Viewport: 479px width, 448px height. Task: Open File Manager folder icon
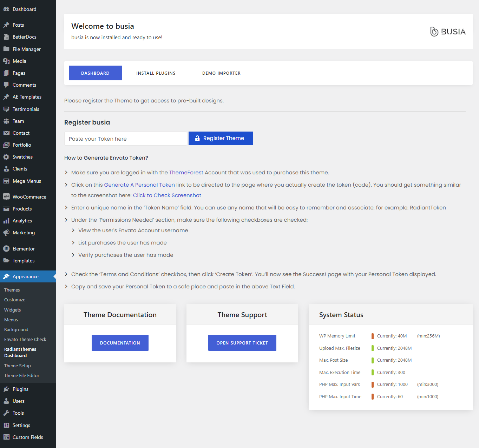[6, 49]
